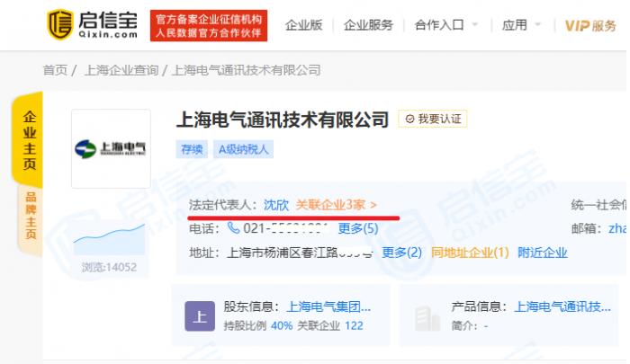The width and height of the screenshot is (630, 364).
Task: Click the 浏览:14052 view count
Action: [109, 267]
